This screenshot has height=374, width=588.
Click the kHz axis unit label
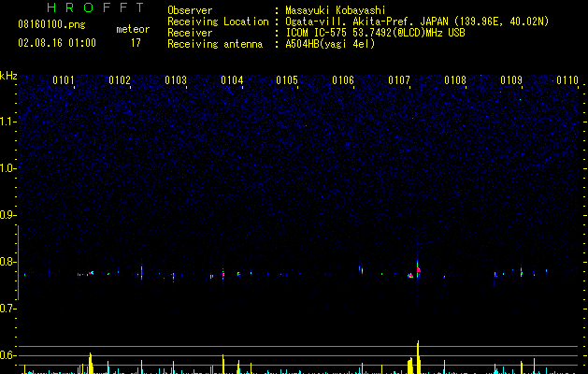pyautogui.click(x=8, y=76)
